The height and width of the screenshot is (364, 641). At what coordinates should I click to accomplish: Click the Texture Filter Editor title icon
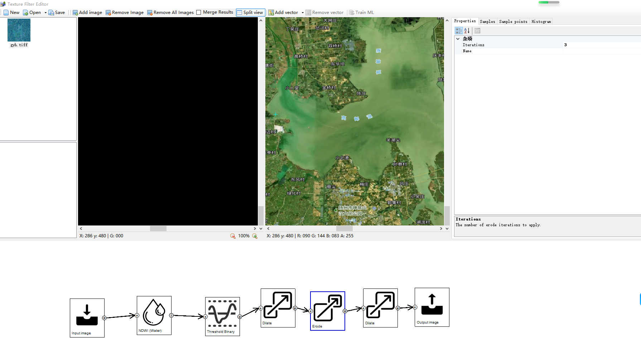[x=3, y=4]
